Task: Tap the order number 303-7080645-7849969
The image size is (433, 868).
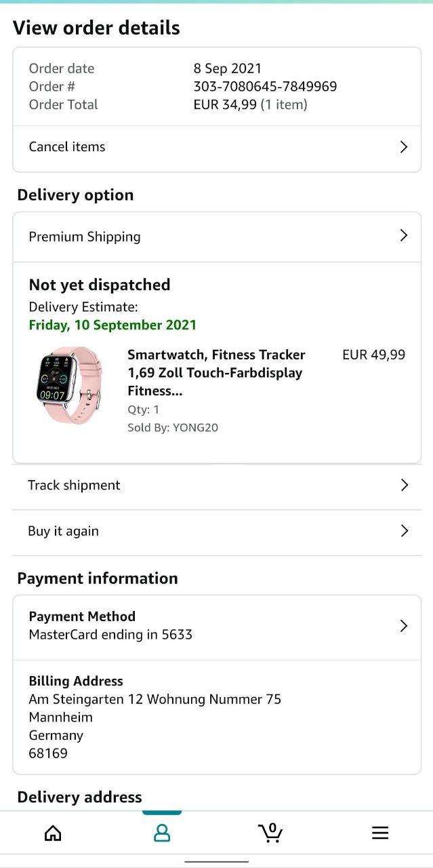Action: 265,87
